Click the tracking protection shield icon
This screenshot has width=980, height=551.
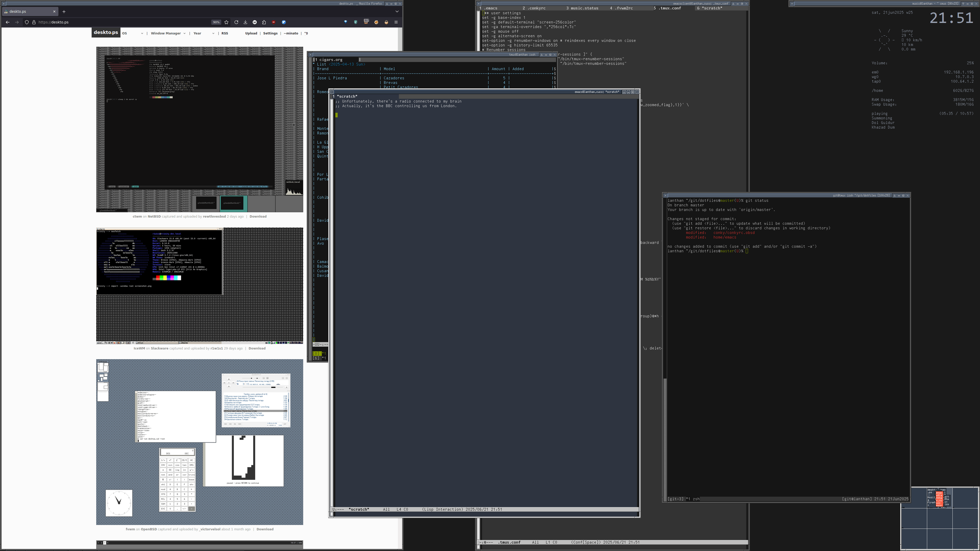[x=27, y=22]
